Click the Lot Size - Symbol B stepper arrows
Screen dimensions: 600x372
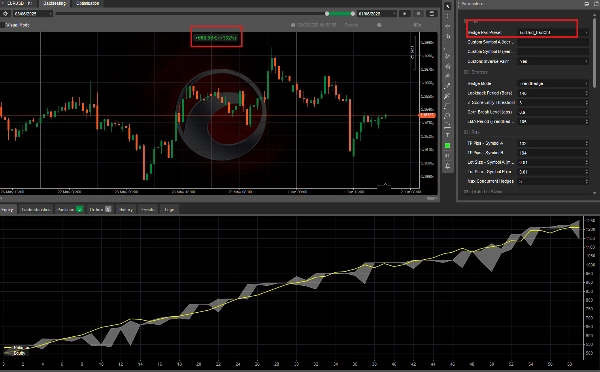point(587,172)
